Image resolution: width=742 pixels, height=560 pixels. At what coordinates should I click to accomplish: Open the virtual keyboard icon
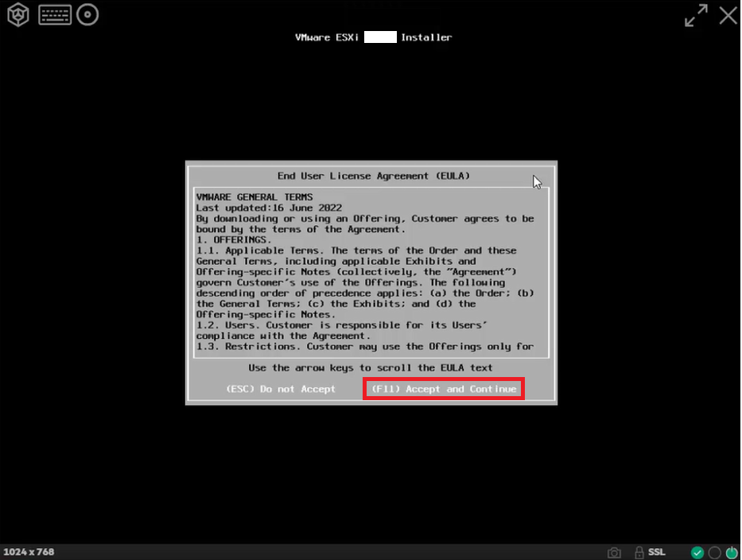(x=55, y=14)
